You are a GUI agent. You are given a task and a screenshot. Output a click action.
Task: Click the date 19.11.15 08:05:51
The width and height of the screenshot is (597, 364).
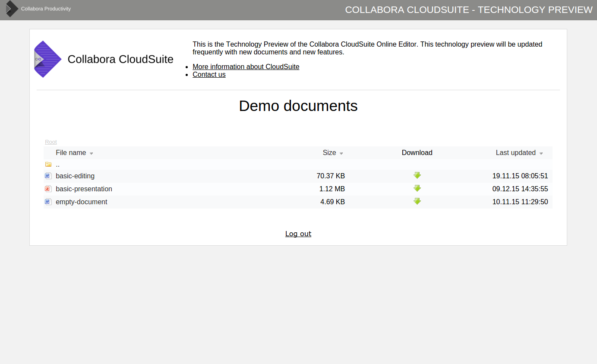520,176
